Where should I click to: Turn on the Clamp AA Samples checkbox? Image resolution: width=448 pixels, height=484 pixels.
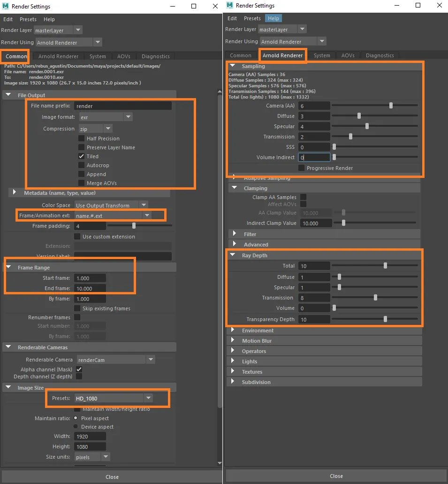tap(304, 197)
